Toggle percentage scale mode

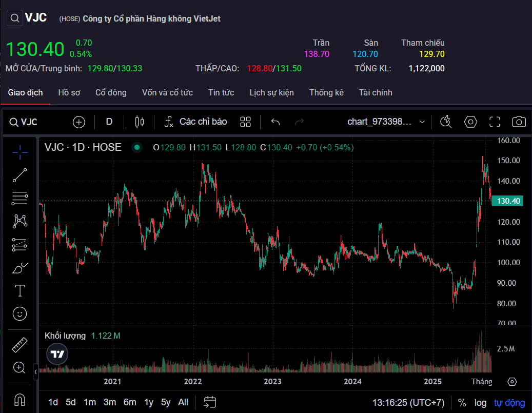click(462, 402)
